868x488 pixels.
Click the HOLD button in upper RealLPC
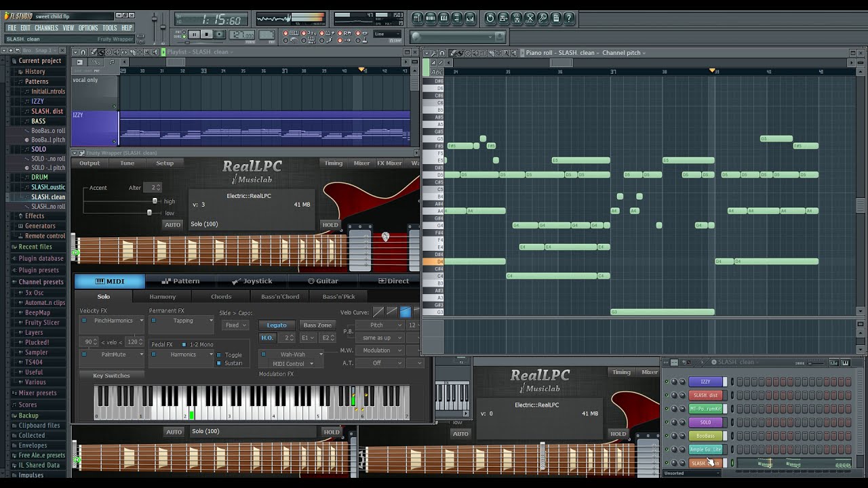[330, 225]
